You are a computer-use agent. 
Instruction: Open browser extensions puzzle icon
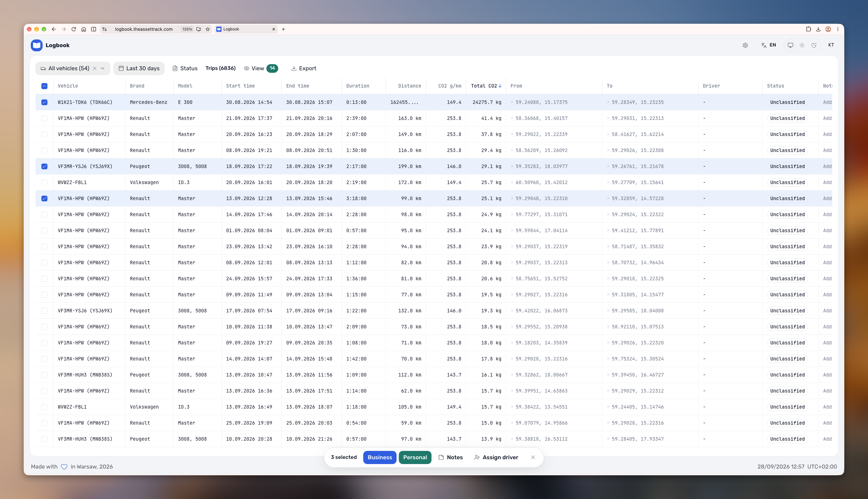(x=808, y=29)
